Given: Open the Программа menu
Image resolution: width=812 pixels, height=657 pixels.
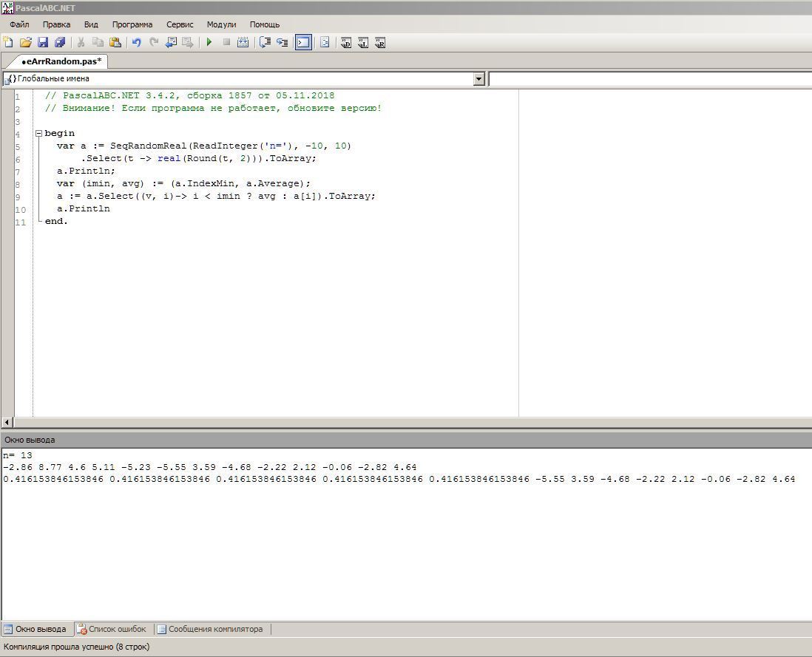Looking at the screenshot, I should coord(132,24).
